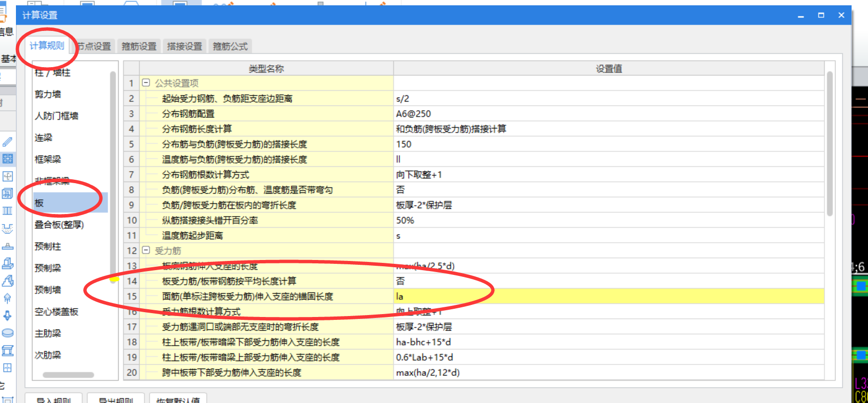Select row 起始受力钢筋、负筋距支座边距离
868x403 pixels.
tap(266, 99)
